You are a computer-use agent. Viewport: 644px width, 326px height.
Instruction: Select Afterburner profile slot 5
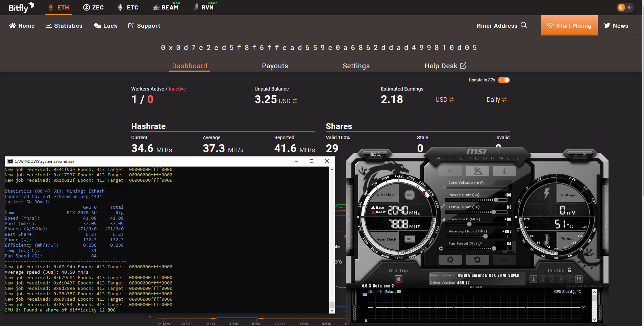pos(570,279)
